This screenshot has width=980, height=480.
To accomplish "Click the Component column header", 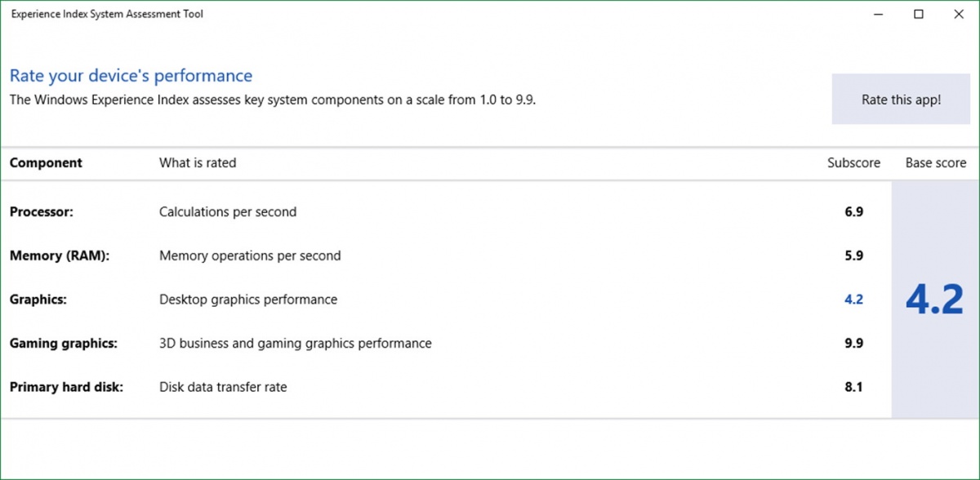I will [x=45, y=162].
